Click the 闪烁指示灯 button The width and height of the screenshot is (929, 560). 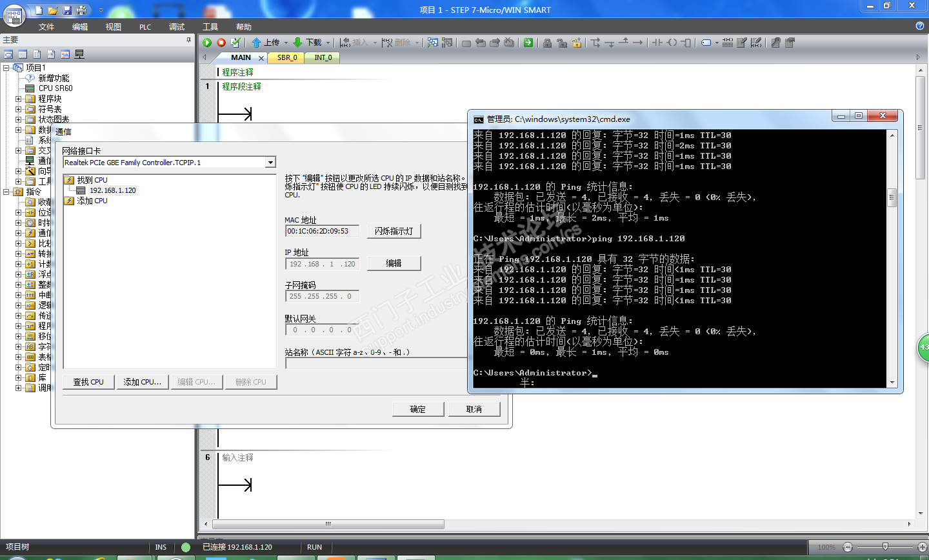[394, 231]
